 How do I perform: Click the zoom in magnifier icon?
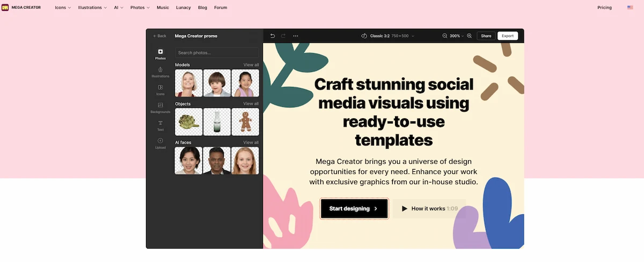point(470,36)
